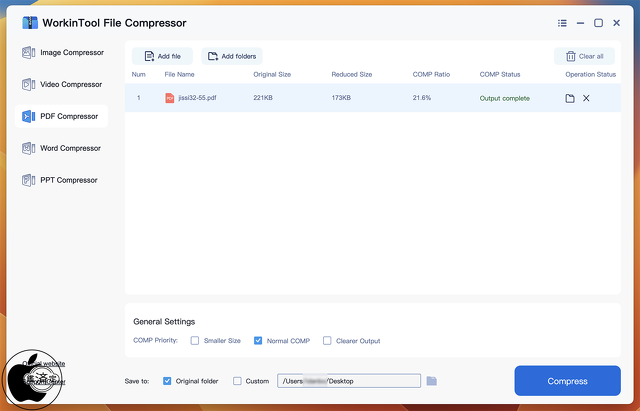Click the Reduced Size column header
640x411 pixels.
pos(351,74)
